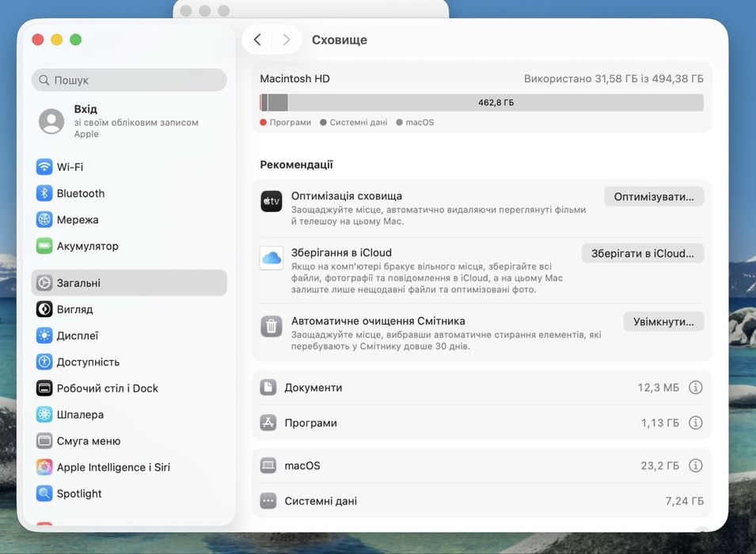Screen dimensions: 756x554
Task: Click the Apple TV icon in recommendations
Action: [x=272, y=201]
